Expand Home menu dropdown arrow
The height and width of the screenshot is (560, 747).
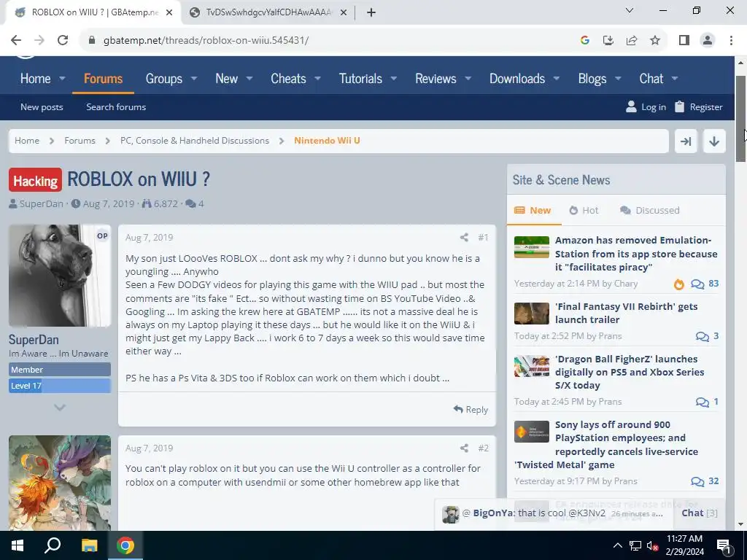pos(62,79)
